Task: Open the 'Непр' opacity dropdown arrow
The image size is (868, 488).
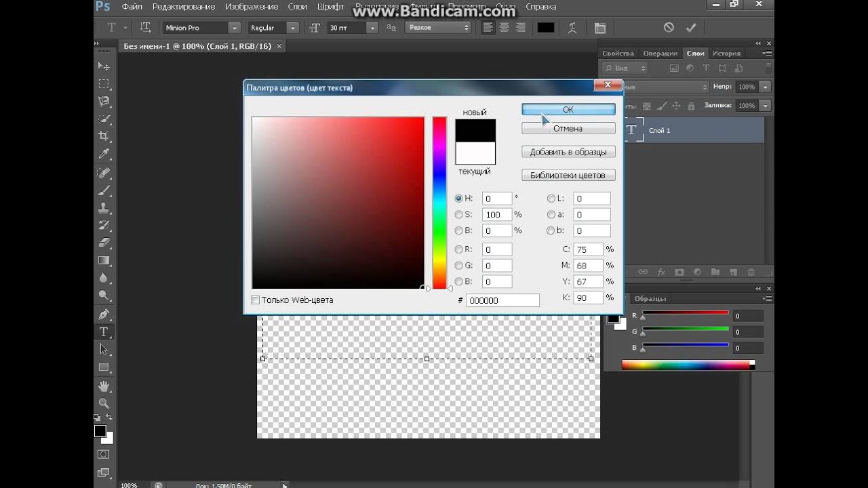Action: (x=765, y=87)
